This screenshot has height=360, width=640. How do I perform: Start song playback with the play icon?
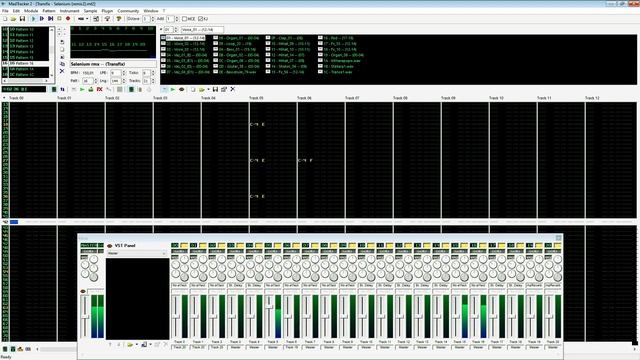point(33,19)
